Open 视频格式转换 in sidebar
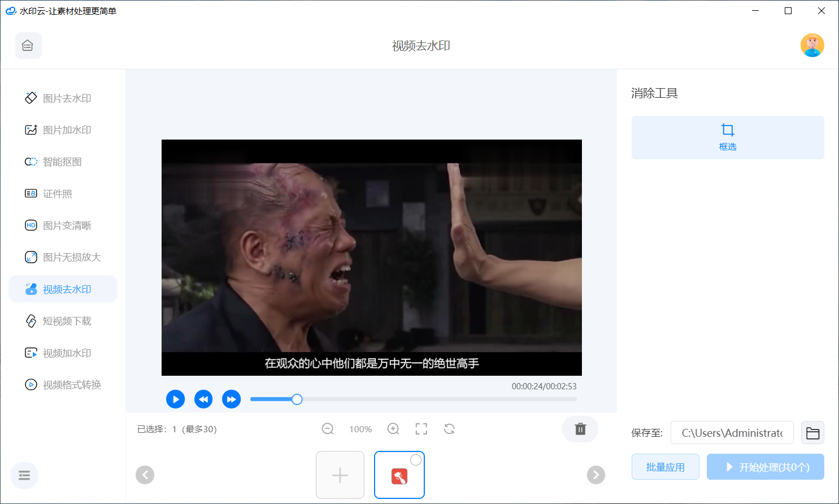Viewport: 839px width, 504px height. pyautogui.click(x=63, y=385)
